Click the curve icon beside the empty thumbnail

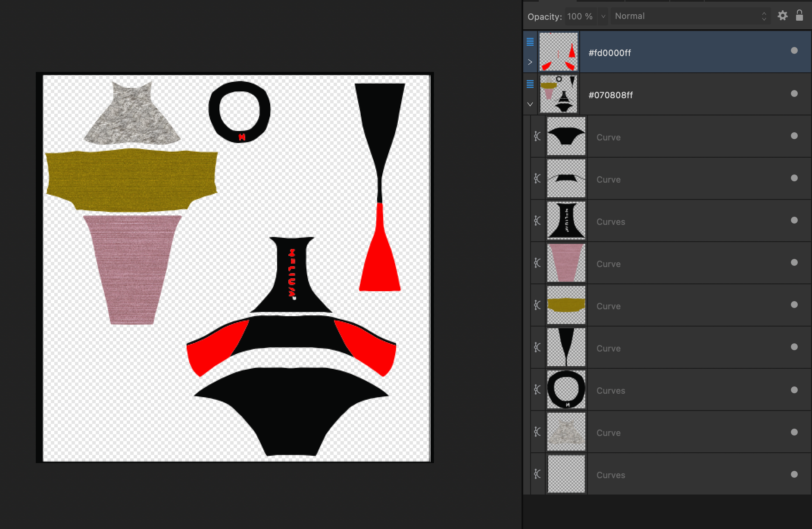point(537,474)
